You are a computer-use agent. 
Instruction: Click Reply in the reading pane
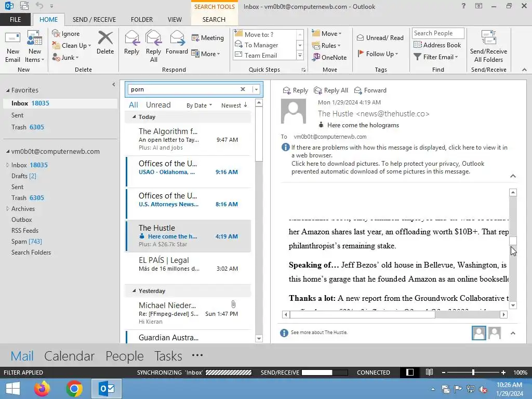coord(296,90)
